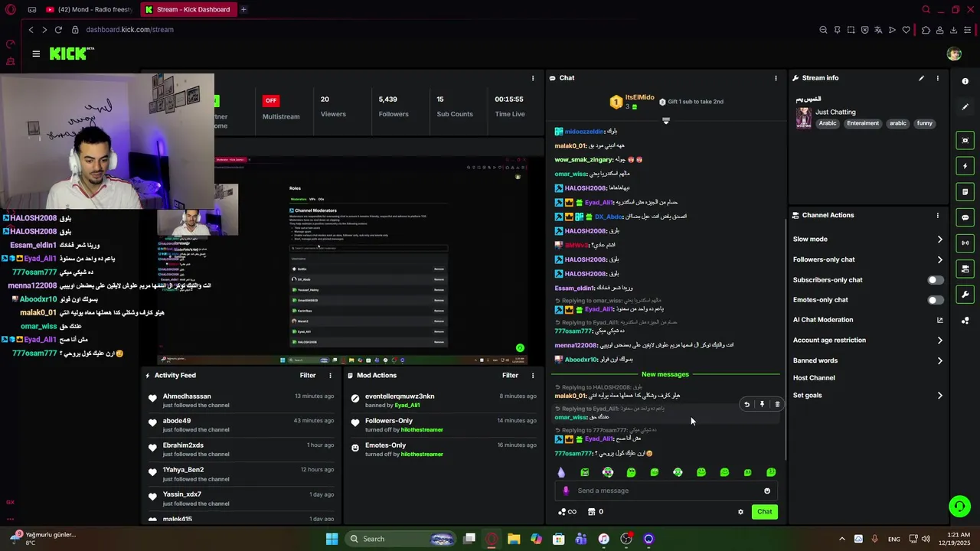Toggle the stream preview widget icon
This screenshot has height=551, width=980.
pyautogui.click(x=965, y=140)
